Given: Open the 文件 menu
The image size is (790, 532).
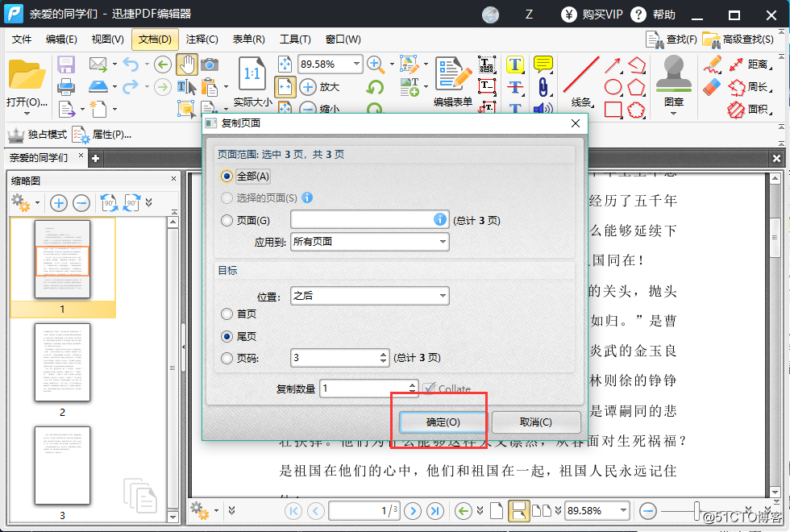Looking at the screenshot, I should (x=22, y=39).
